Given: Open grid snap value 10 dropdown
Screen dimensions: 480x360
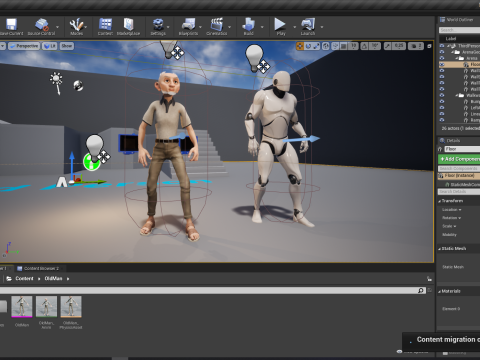Looking at the screenshot, I should pos(353,46).
